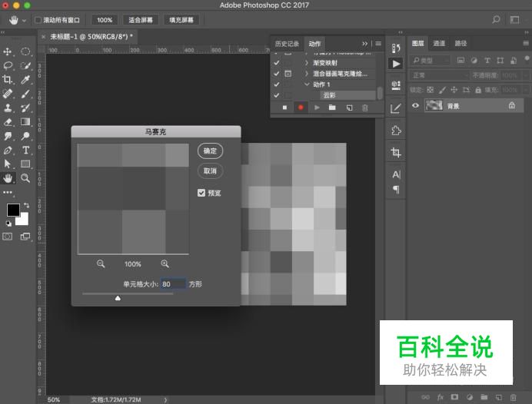Zoom in the Mosaic preview

click(165, 263)
